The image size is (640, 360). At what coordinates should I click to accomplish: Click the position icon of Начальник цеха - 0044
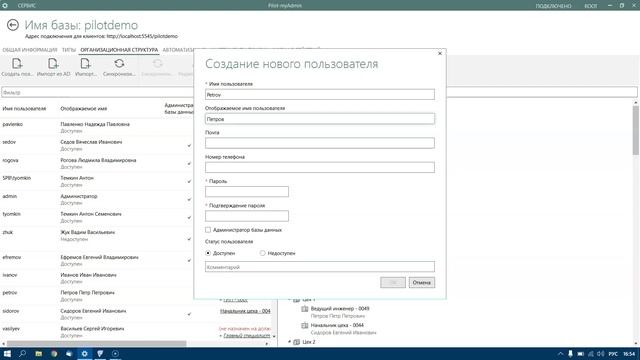(x=304, y=325)
